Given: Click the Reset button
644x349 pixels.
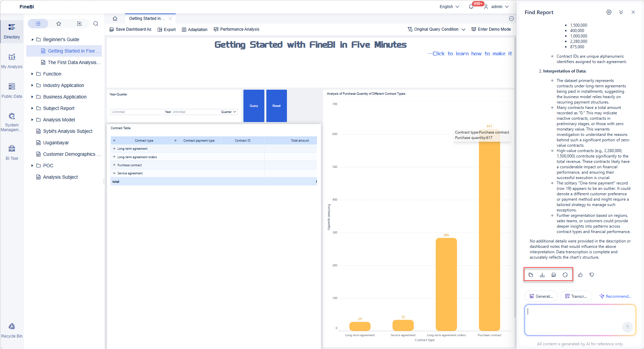Looking at the screenshot, I should pos(276,106).
